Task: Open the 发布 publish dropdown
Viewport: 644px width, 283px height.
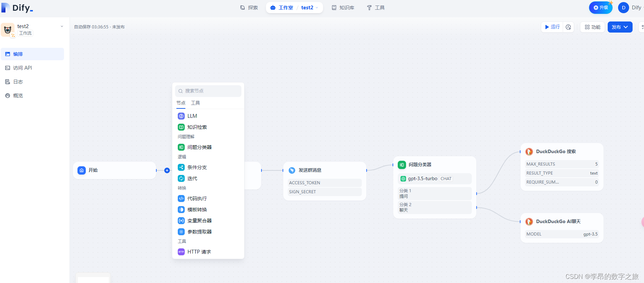Action: click(620, 27)
